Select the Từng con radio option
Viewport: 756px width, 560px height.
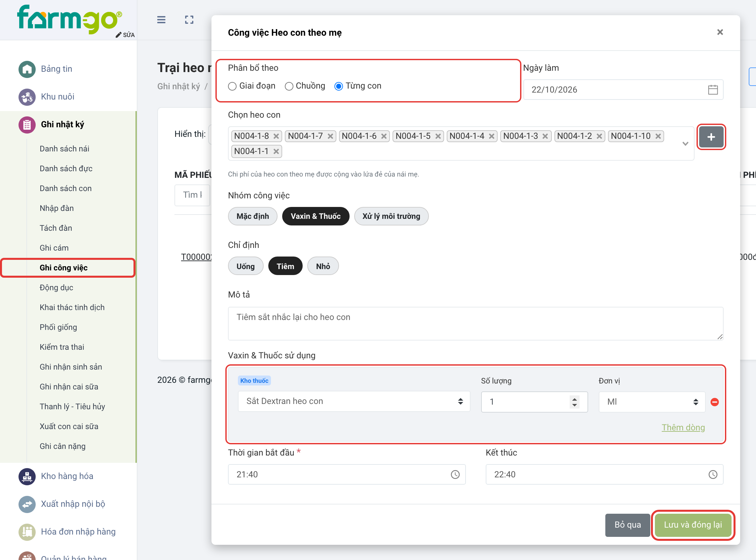pyautogui.click(x=339, y=86)
